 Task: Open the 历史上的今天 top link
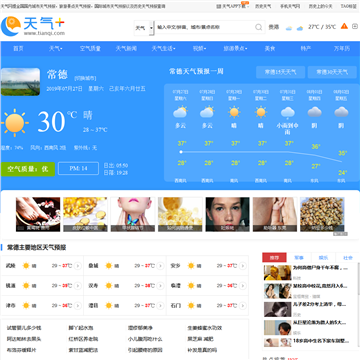point(320,6)
